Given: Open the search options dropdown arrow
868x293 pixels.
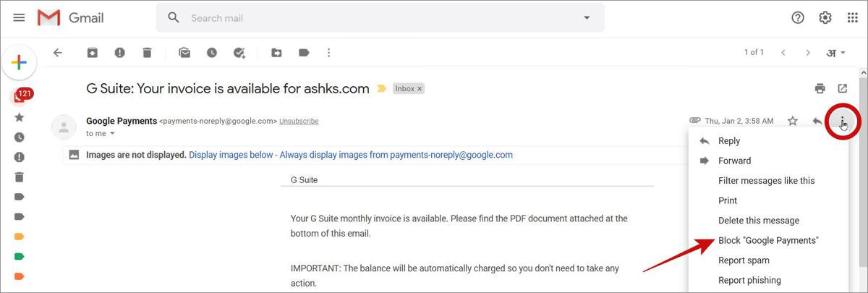Looking at the screenshot, I should coord(587,18).
